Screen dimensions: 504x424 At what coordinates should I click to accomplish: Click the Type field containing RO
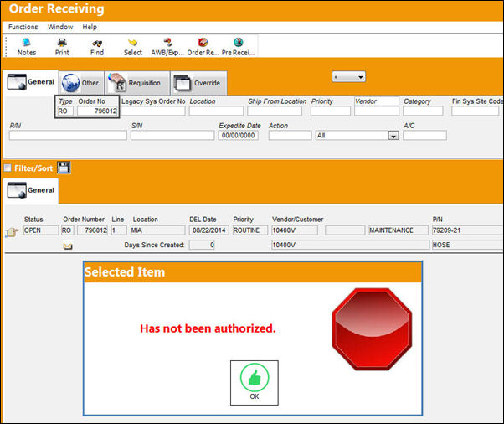(65, 111)
